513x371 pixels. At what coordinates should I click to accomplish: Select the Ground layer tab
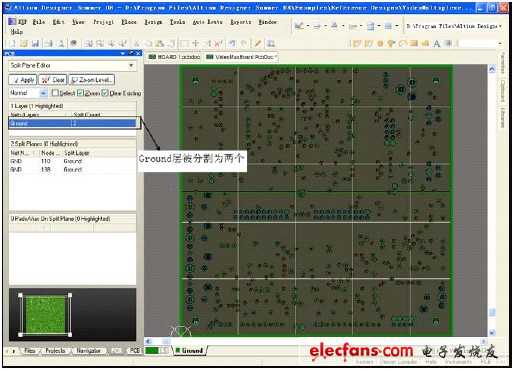189,351
